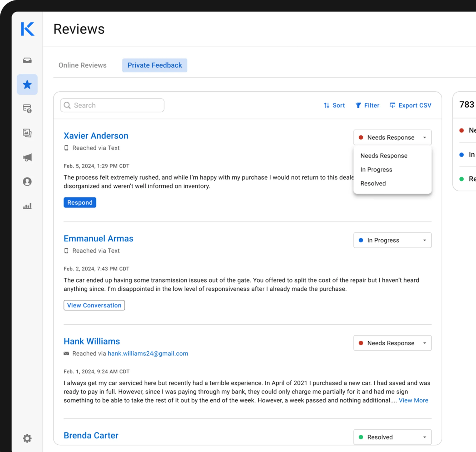Open the Inbox from the sidebar
This screenshot has width=476, height=452.
point(27,60)
